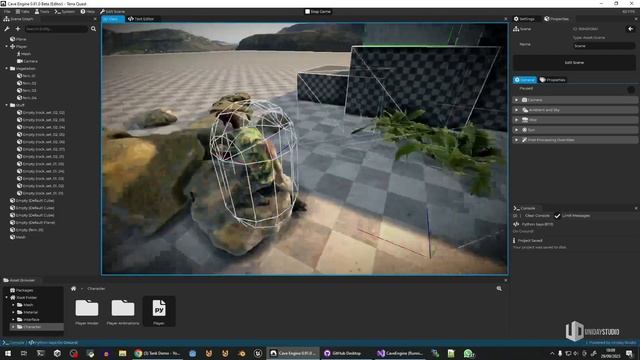
Task: Open the System menu
Action: [x=65, y=12]
